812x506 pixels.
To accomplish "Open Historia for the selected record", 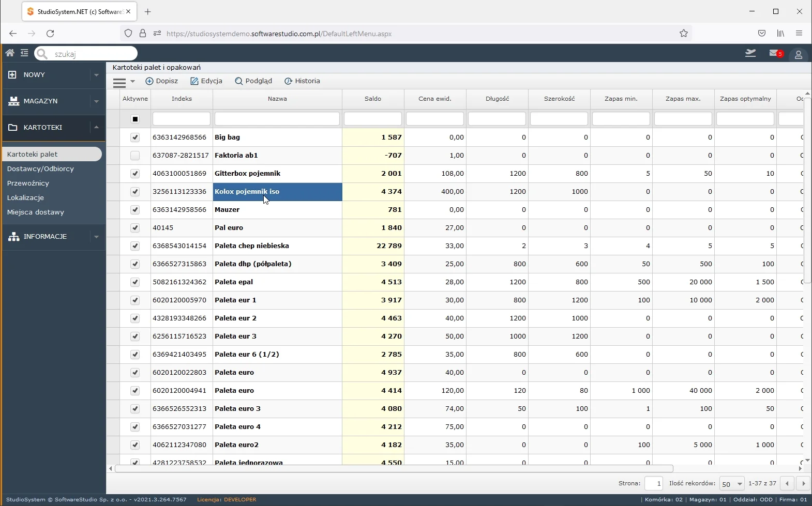I will (302, 81).
